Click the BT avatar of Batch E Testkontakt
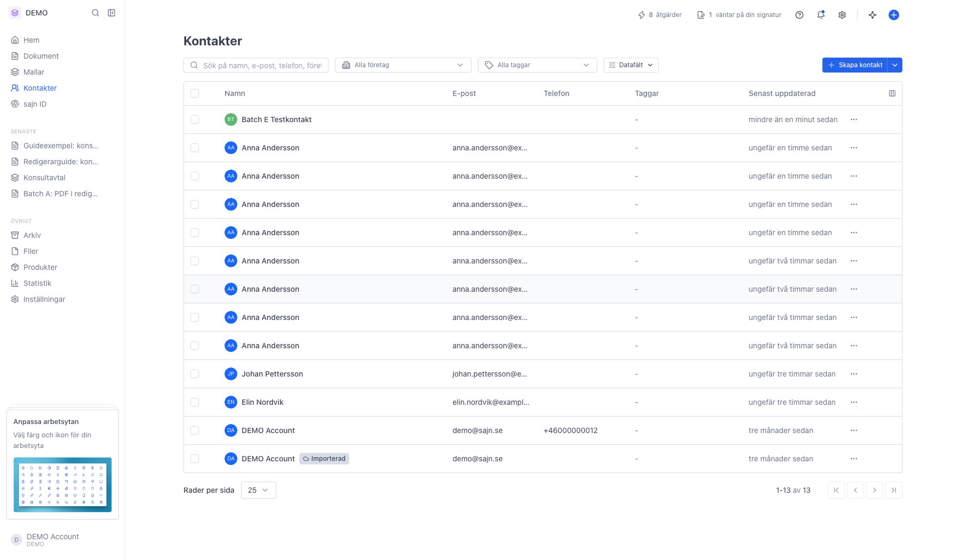This screenshot has height=560, width=960. 231,119
